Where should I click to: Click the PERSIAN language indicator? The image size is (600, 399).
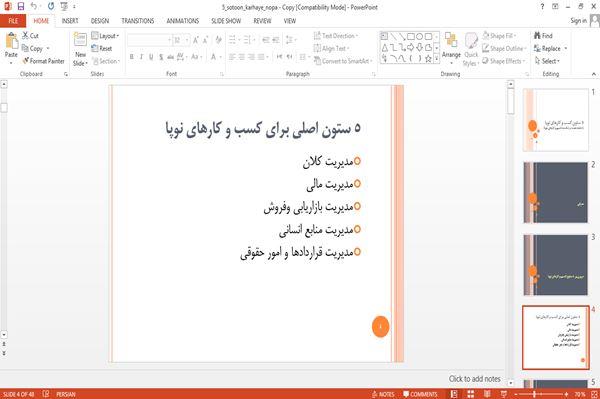[x=66, y=394]
